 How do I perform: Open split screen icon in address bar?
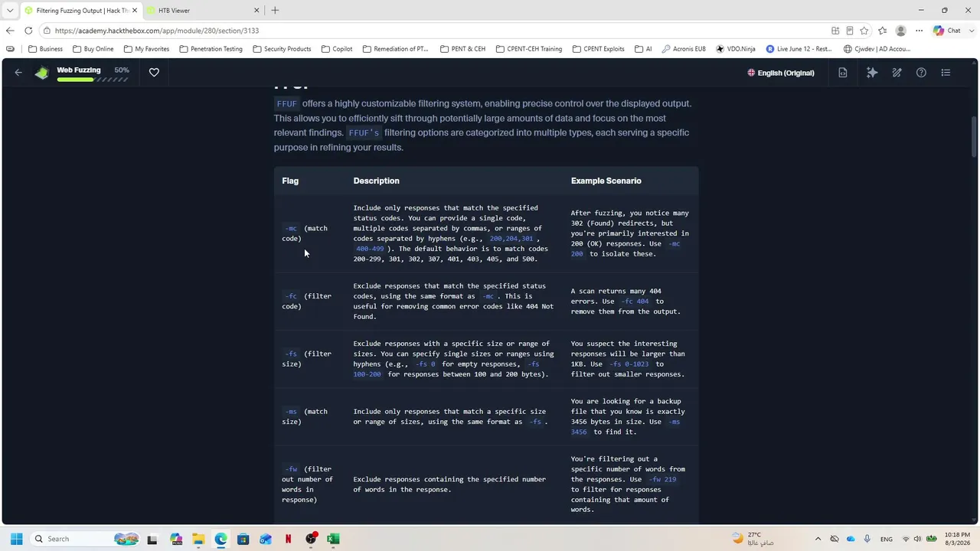pyautogui.click(x=835, y=31)
